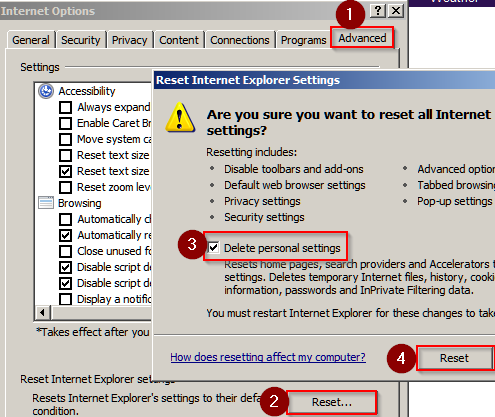The height and width of the screenshot is (417, 495).
Task: Click the yellow warning triangle icon
Action: (x=180, y=117)
